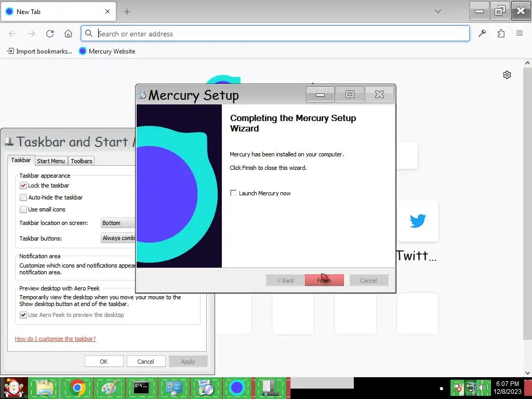Focus the search or enter address field

[275, 34]
